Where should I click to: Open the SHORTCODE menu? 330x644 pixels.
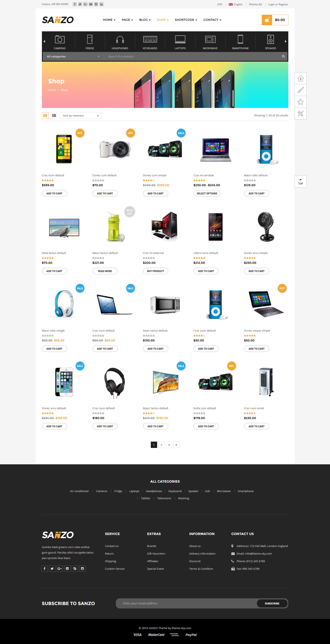click(186, 20)
